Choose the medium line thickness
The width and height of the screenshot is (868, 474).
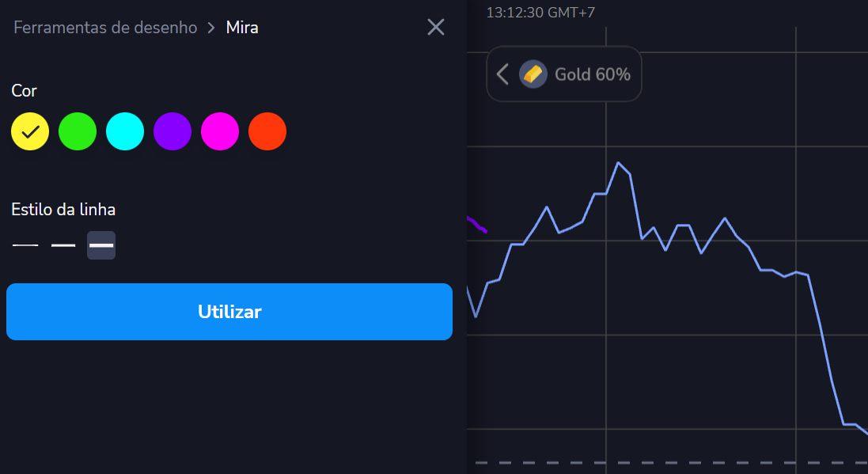pos(63,245)
